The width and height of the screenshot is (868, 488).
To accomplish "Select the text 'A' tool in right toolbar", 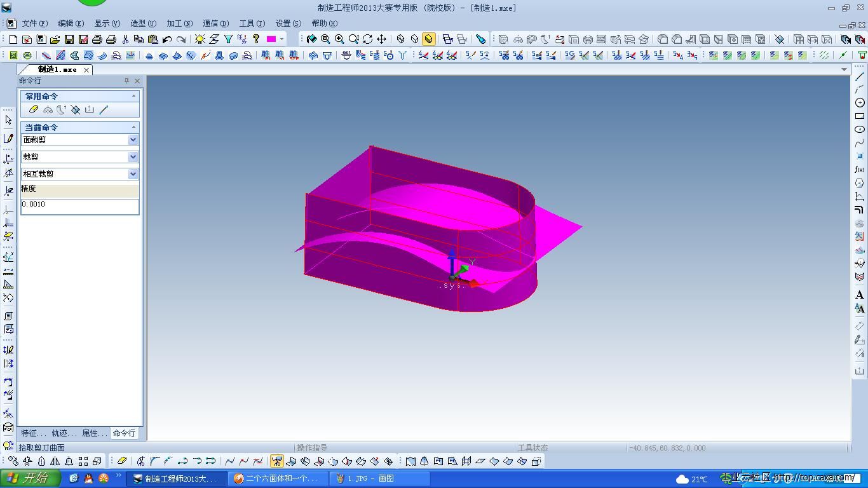I will (x=860, y=295).
